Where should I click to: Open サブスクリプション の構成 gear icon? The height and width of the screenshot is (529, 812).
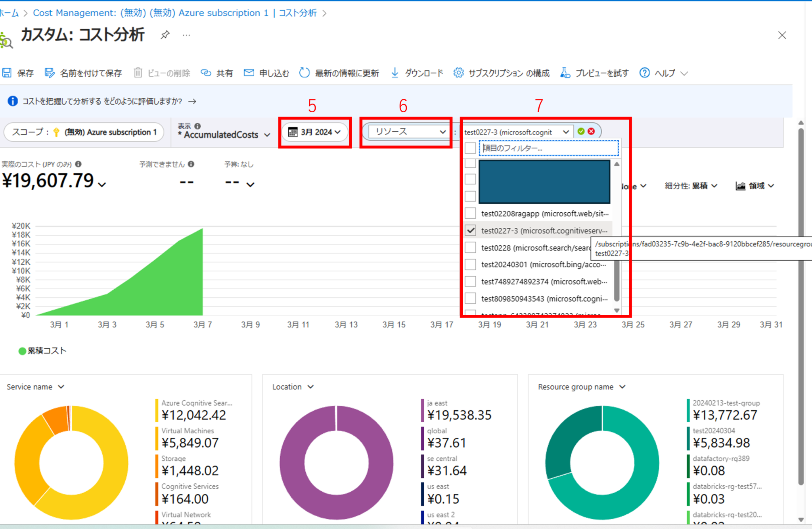pos(458,73)
